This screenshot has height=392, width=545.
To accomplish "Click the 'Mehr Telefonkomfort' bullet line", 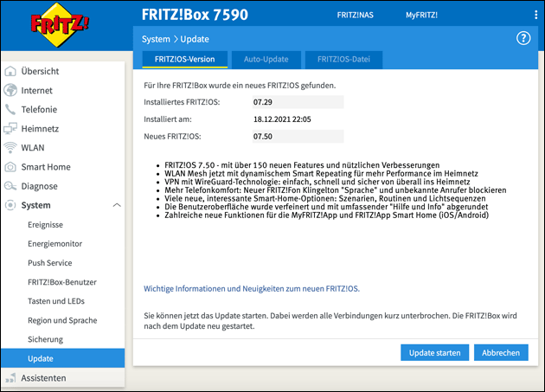I will coord(336,190).
